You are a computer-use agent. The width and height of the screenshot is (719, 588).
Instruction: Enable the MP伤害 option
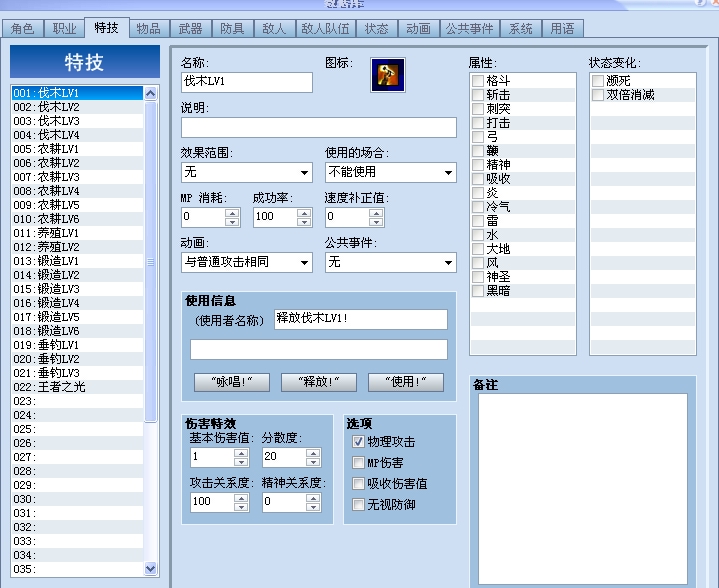[x=358, y=463]
